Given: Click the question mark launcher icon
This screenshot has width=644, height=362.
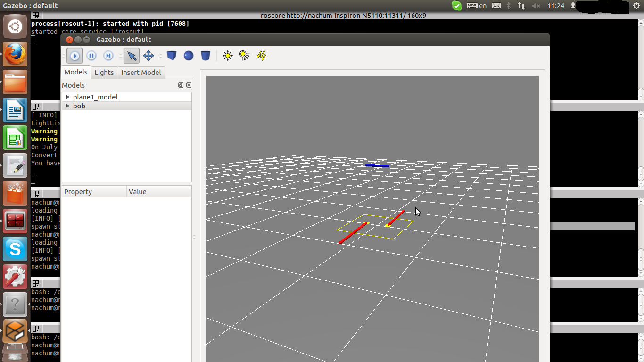Looking at the screenshot, I should (x=15, y=304).
